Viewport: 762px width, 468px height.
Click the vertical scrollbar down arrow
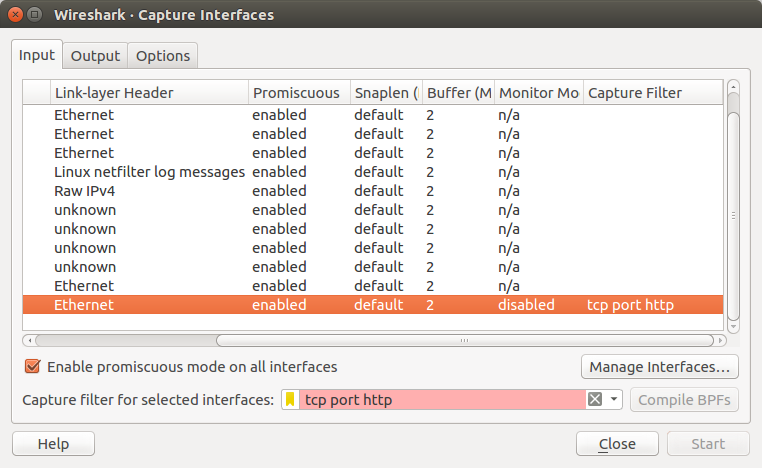pyautogui.click(x=733, y=327)
